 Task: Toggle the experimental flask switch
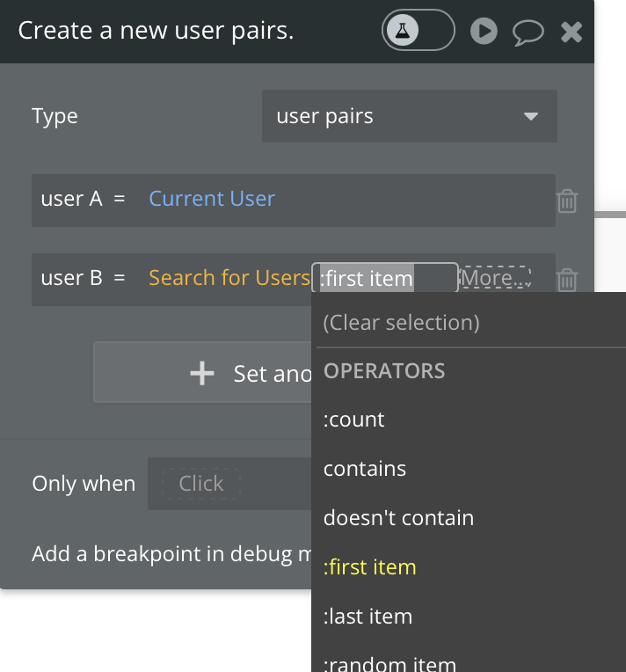pyautogui.click(x=418, y=32)
